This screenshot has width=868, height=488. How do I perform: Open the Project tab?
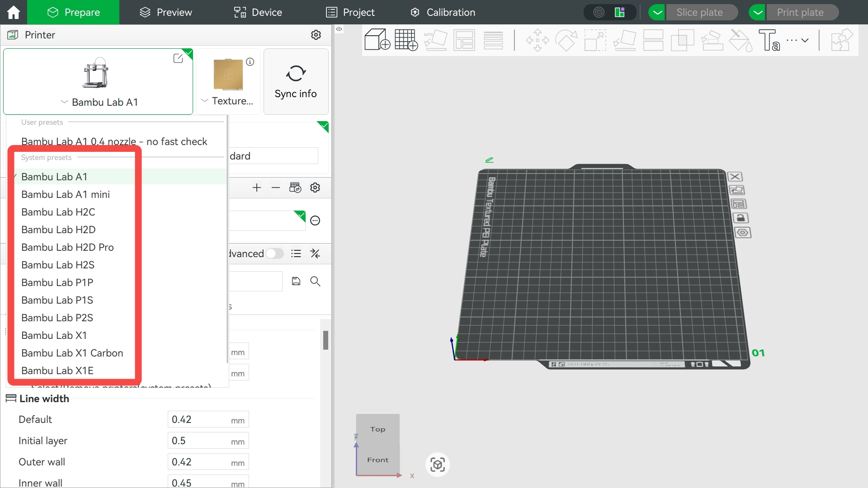pyautogui.click(x=350, y=12)
